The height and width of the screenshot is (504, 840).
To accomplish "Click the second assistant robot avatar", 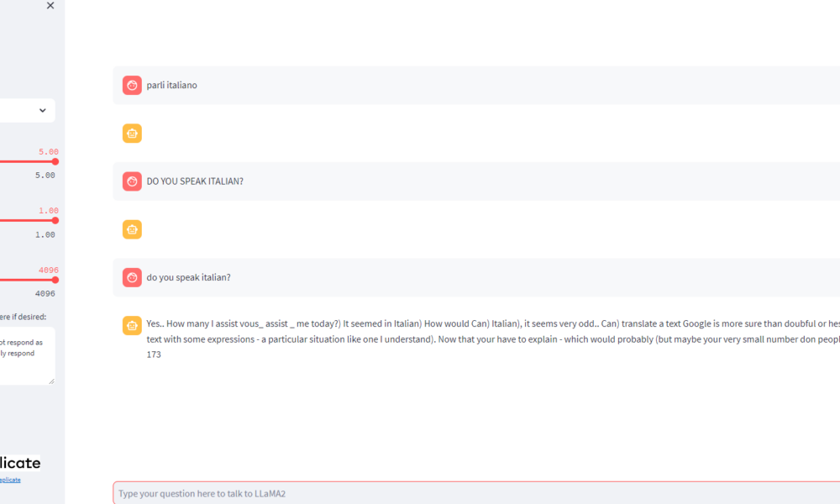I will coord(132,229).
